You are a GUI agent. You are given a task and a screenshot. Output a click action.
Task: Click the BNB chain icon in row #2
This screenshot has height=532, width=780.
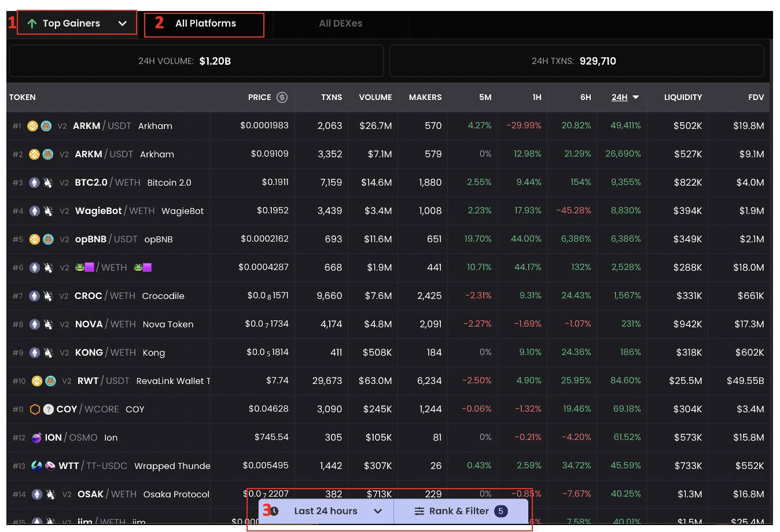click(34, 154)
